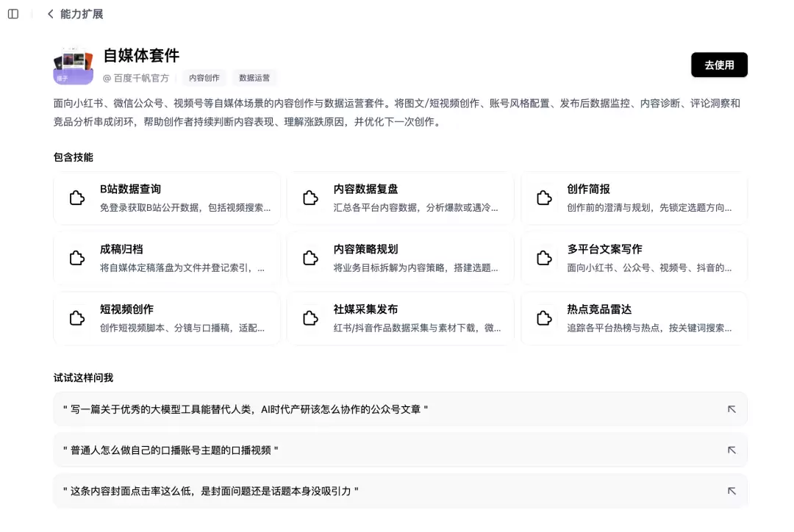This screenshot has height=532, width=794.
Task: Click description 追踪各平台热榜与热点
Action: tap(649, 328)
